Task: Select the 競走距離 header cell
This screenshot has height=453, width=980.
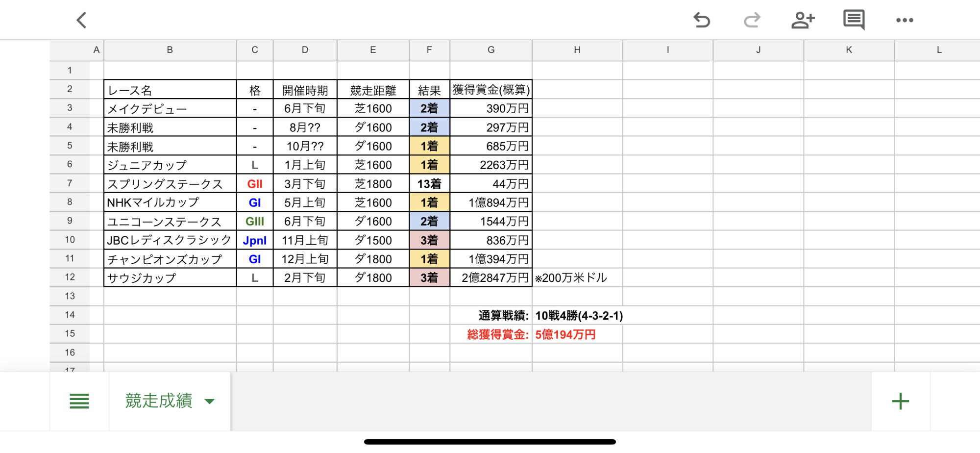Action: 373,90
